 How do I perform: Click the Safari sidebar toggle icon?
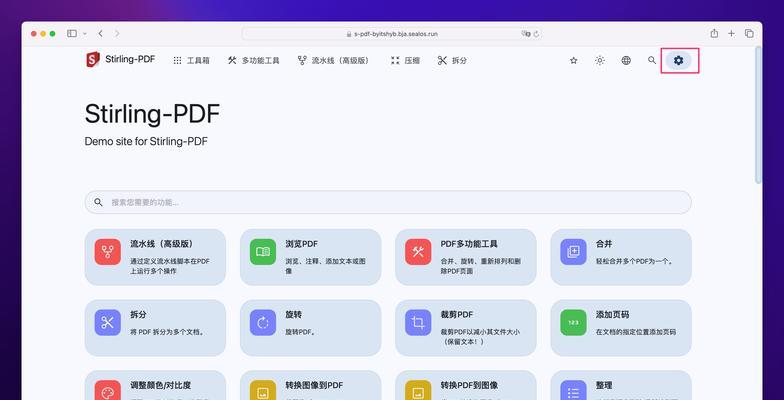(x=72, y=34)
